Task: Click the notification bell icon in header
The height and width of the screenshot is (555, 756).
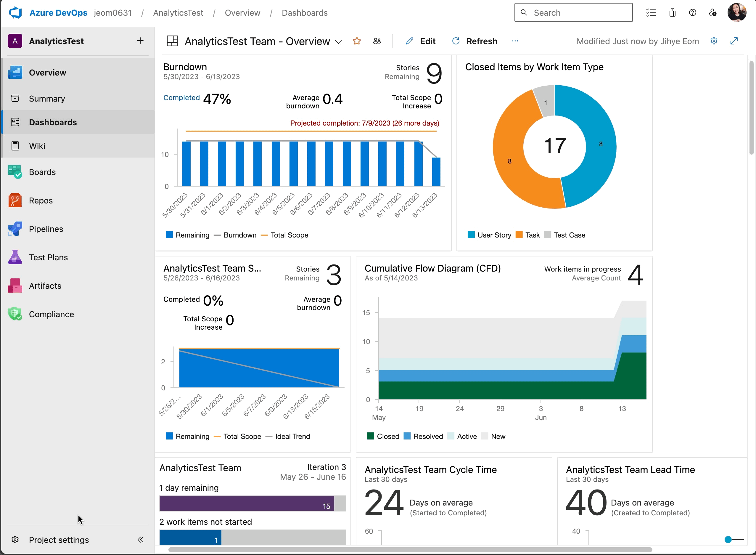Action: [x=673, y=13]
